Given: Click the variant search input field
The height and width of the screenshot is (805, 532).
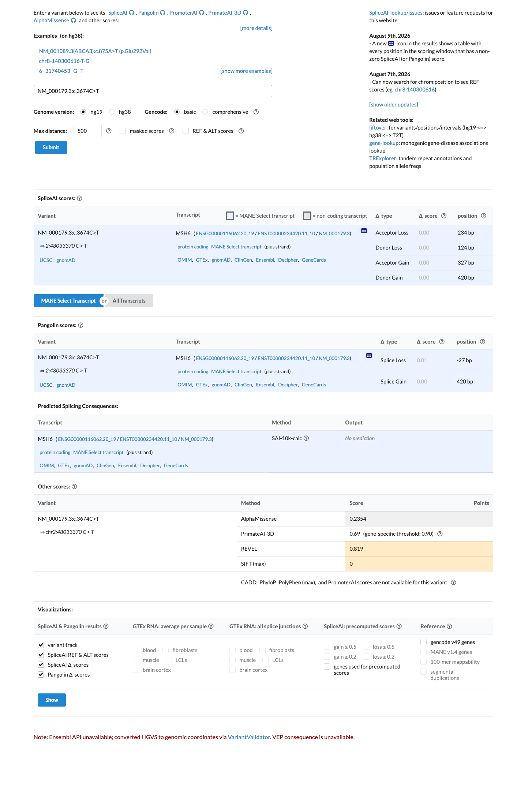Looking at the screenshot, I should (x=153, y=91).
